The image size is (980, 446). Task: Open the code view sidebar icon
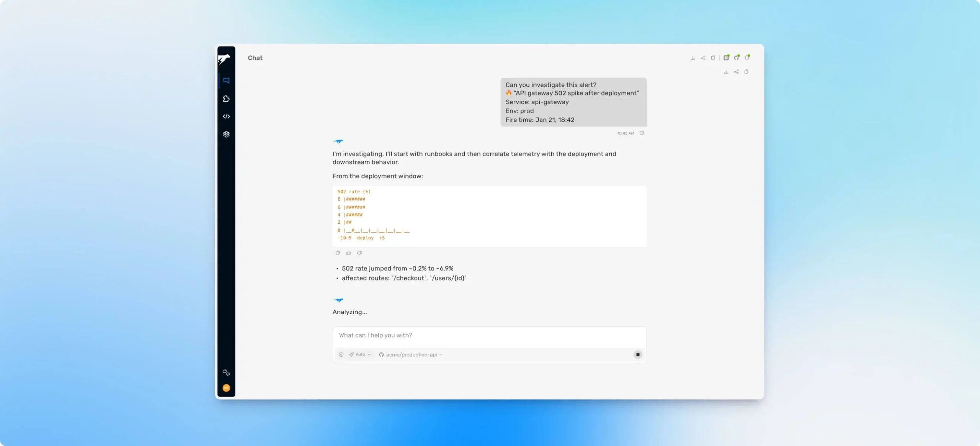coord(226,116)
